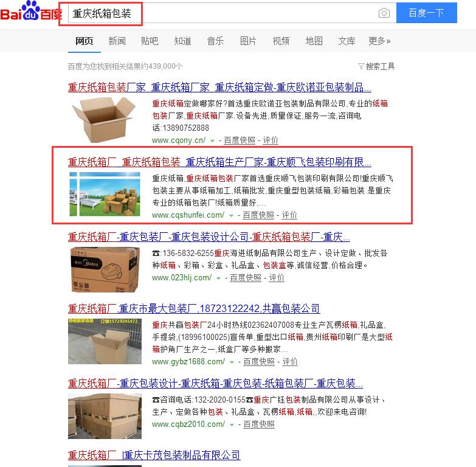The image size is (476, 467).
Task: Expand dropdown arrow next to www.gybz1688.com
Action: coord(232,362)
